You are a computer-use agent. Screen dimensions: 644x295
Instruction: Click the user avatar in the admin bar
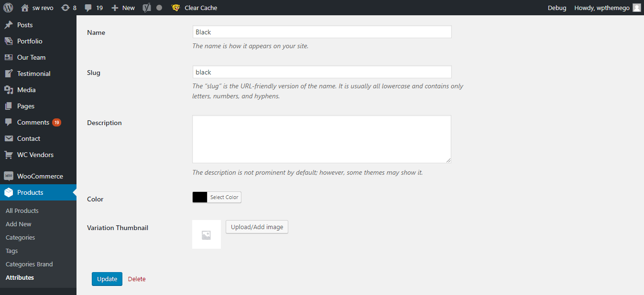636,8
